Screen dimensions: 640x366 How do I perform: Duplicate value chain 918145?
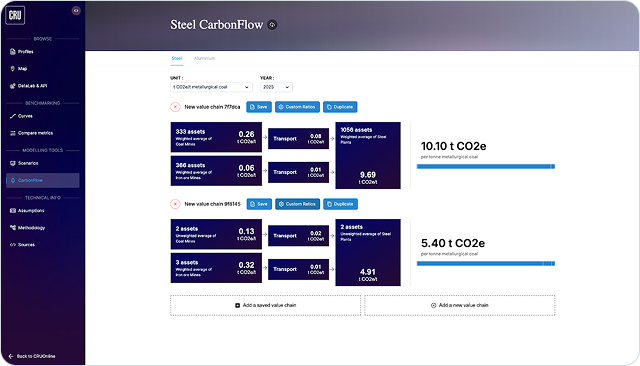click(x=340, y=204)
